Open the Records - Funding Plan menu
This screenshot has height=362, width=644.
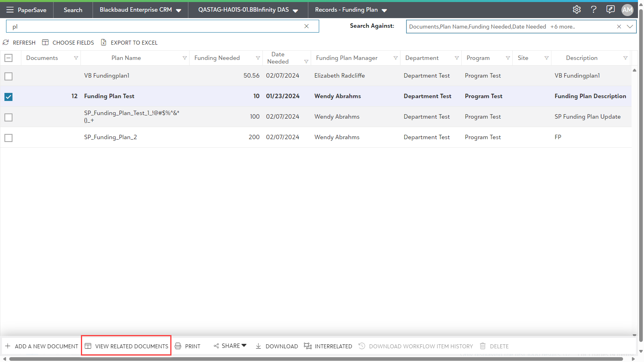point(351,10)
